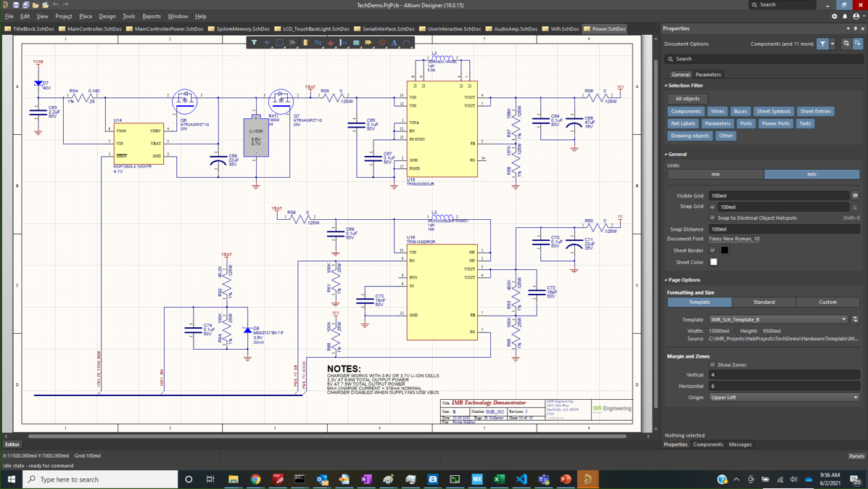Open Excel from the Windows taskbar
Screen dimensions: 868x489
tap(499, 480)
